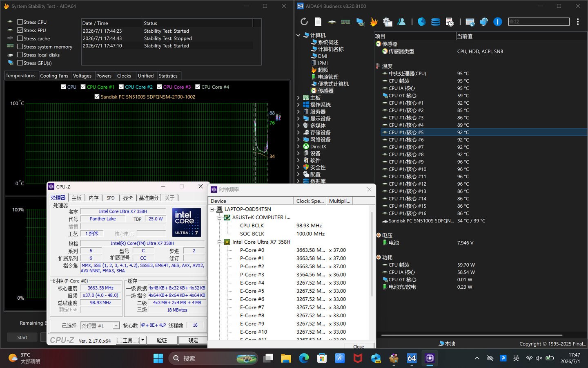Click the Windows taskbar 搜索 box
The height and width of the screenshot is (368, 588).
214,358
